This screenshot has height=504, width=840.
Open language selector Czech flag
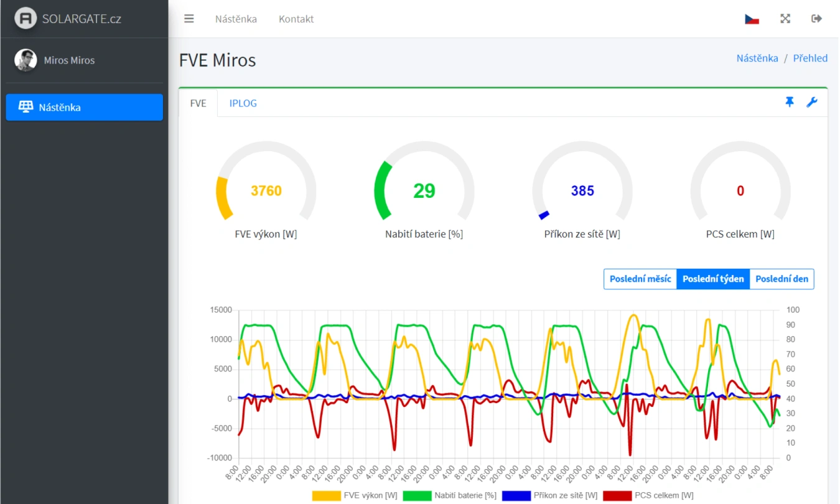pos(752,19)
